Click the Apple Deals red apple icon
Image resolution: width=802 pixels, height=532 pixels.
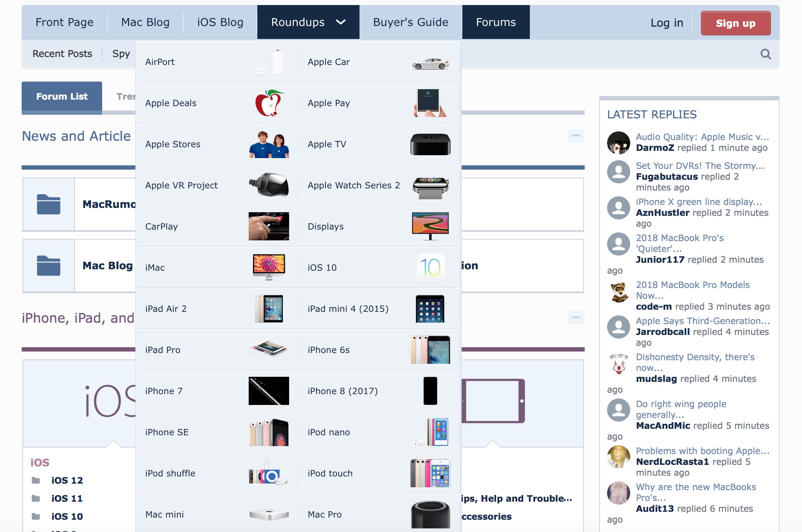pyautogui.click(x=269, y=103)
